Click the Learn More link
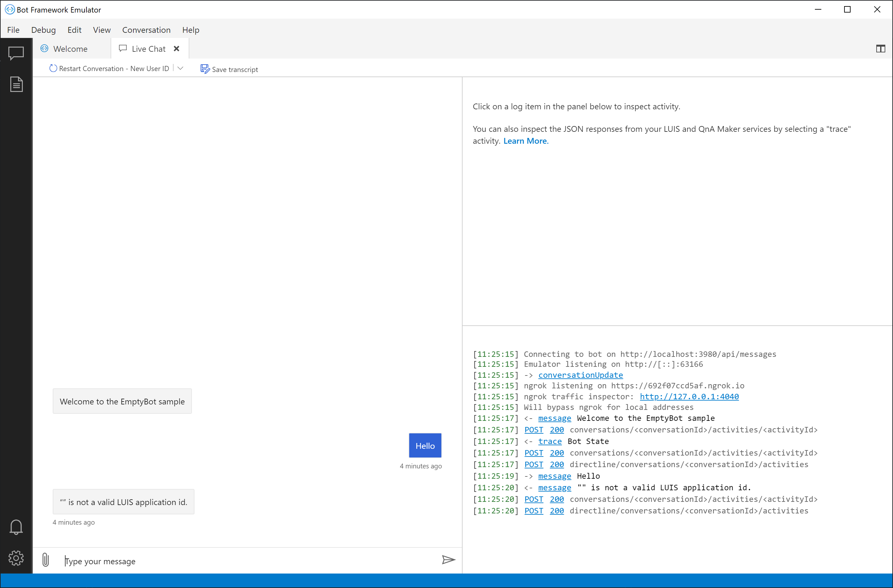Image resolution: width=893 pixels, height=588 pixels. 525,141
